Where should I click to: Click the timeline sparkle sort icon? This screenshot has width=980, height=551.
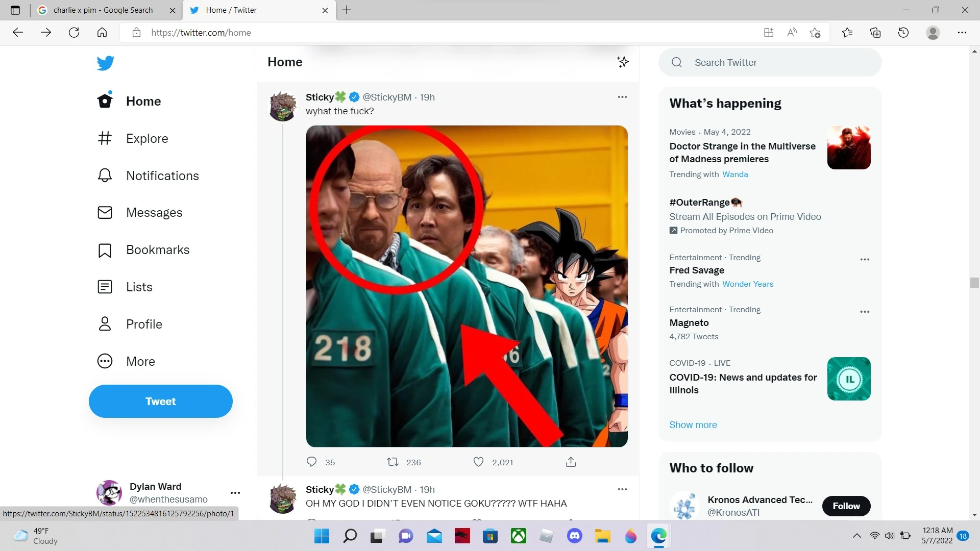coord(622,62)
